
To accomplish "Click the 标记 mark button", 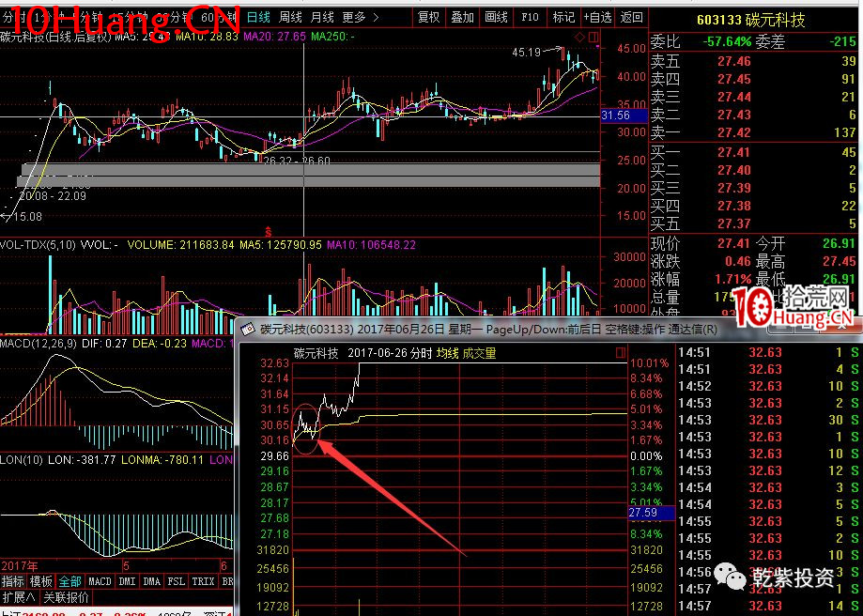I will [x=563, y=18].
